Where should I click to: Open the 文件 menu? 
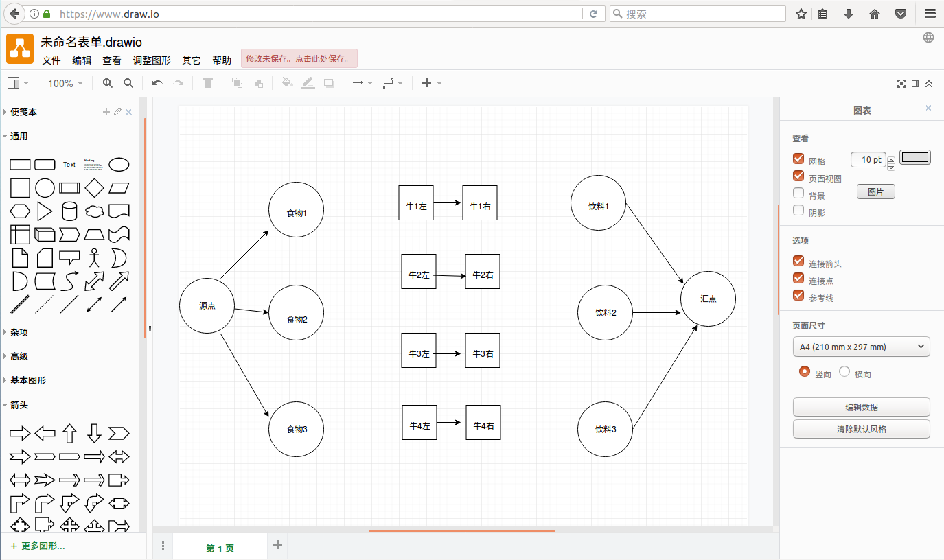click(x=51, y=60)
